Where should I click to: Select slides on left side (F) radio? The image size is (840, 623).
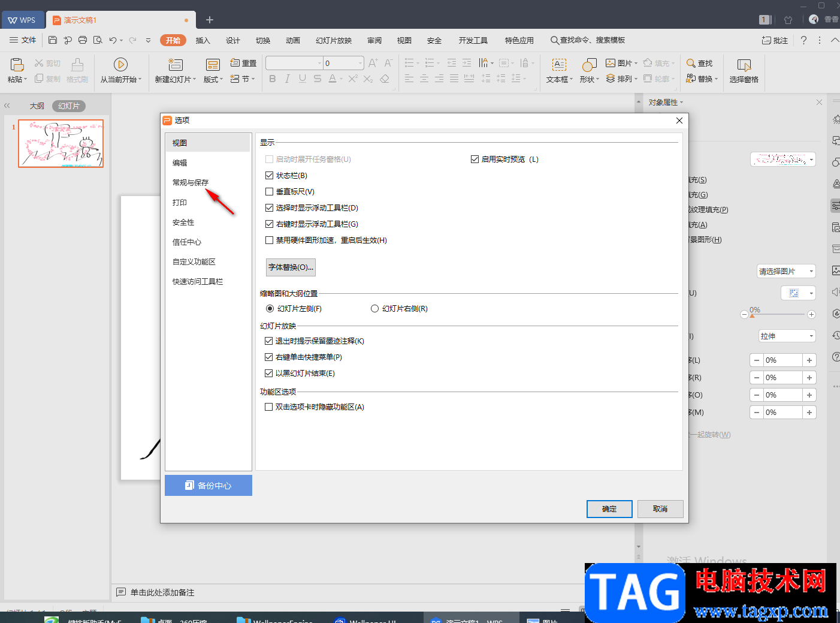tap(270, 309)
